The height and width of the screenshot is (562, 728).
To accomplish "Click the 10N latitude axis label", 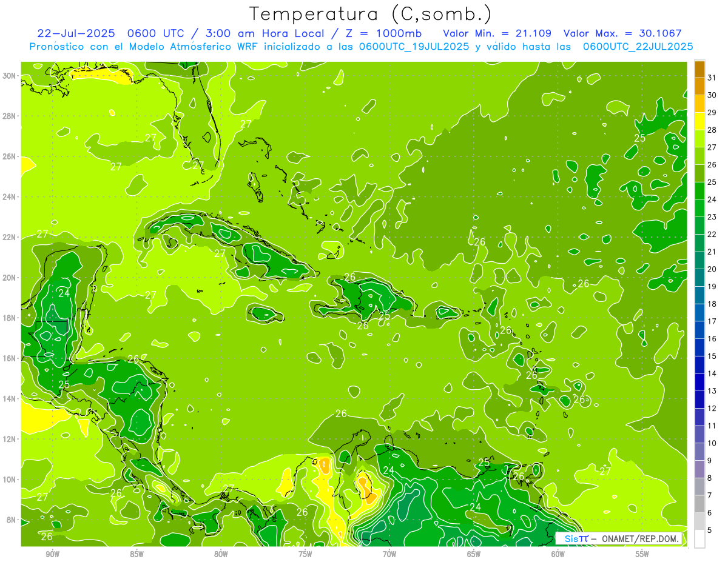I will [10, 480].
